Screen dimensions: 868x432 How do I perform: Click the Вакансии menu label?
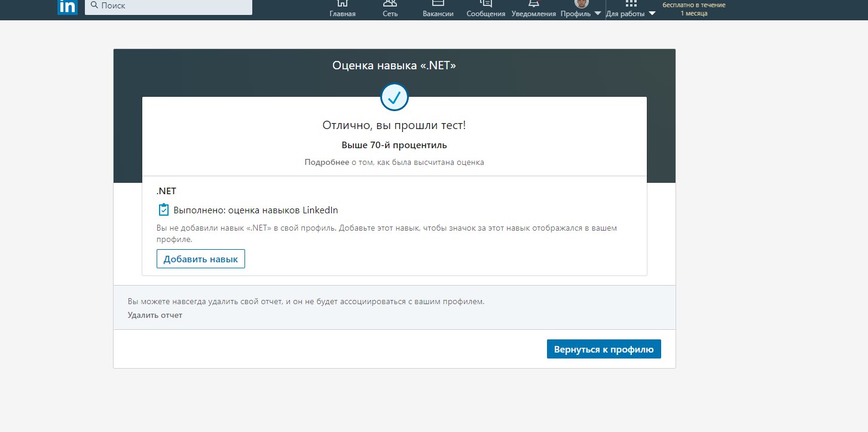[x=438, y=14]
